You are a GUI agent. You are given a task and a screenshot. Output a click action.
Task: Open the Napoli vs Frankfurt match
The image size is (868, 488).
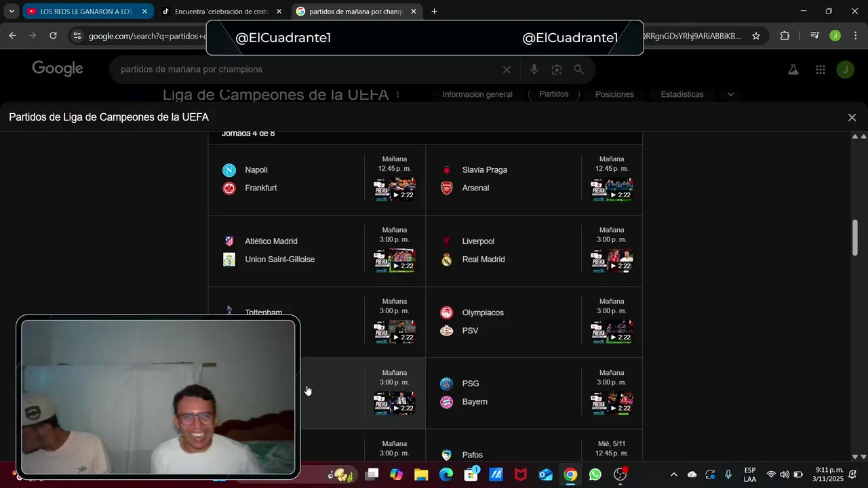pos(317,180)
